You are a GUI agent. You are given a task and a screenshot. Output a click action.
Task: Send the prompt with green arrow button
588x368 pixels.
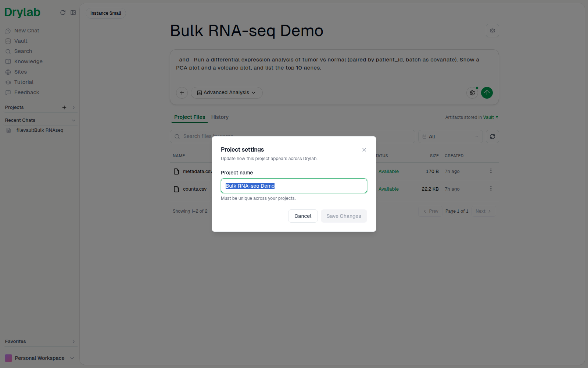pos(487,93)
